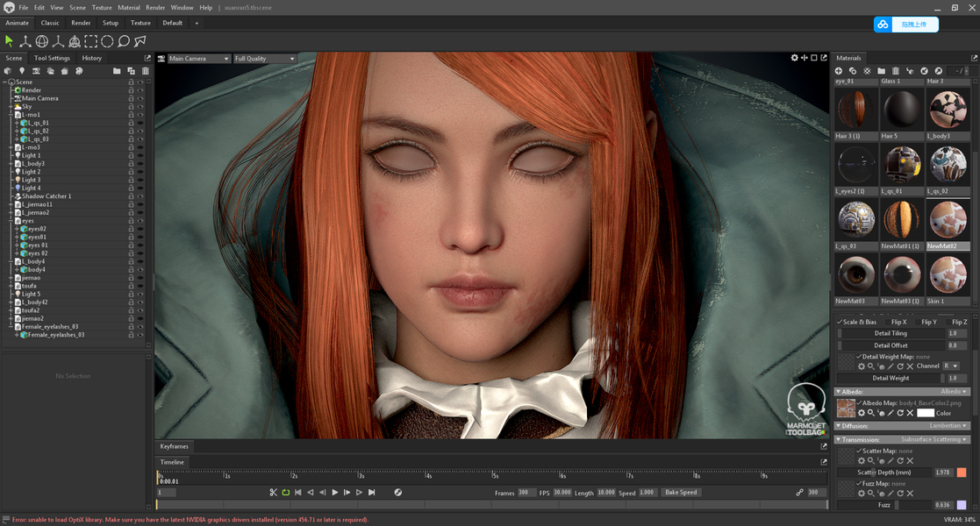980x526 pixels.
Task: Open the Albedo Map texture settings gear
Action: [862, 413]
